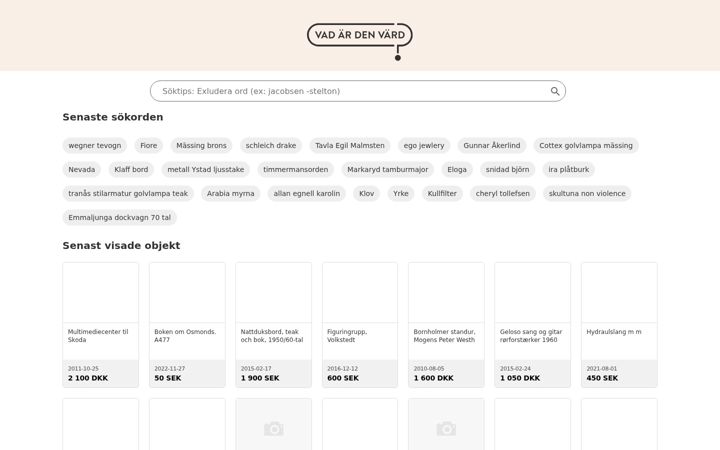
Task: Open 'tranås stilarmatur golvlampa teak' tag
Action: pos(128,193)
